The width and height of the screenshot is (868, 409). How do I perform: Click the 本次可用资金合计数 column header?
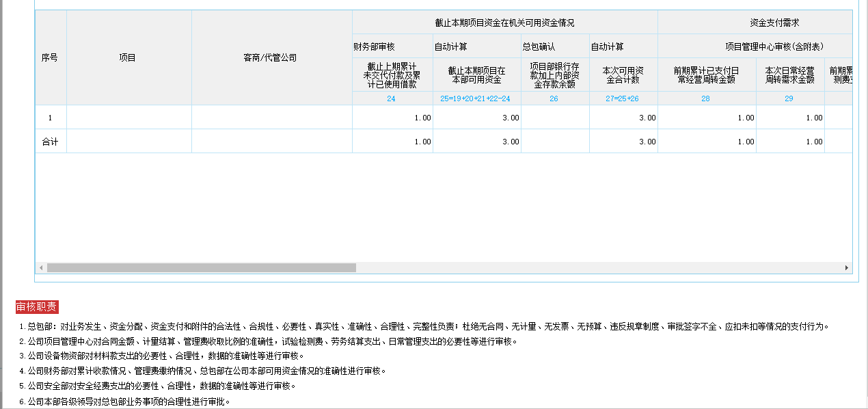tap(623, 75)
